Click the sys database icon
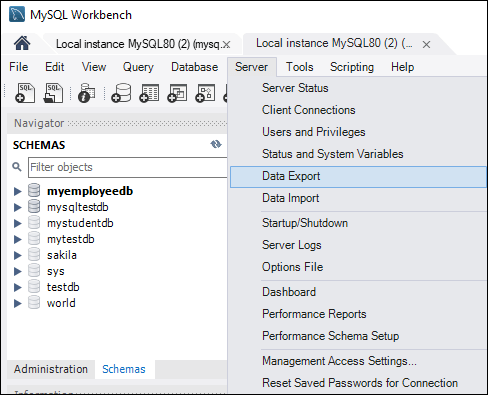The width and height of the screenshot is (488, 395). tap(34, 270)
